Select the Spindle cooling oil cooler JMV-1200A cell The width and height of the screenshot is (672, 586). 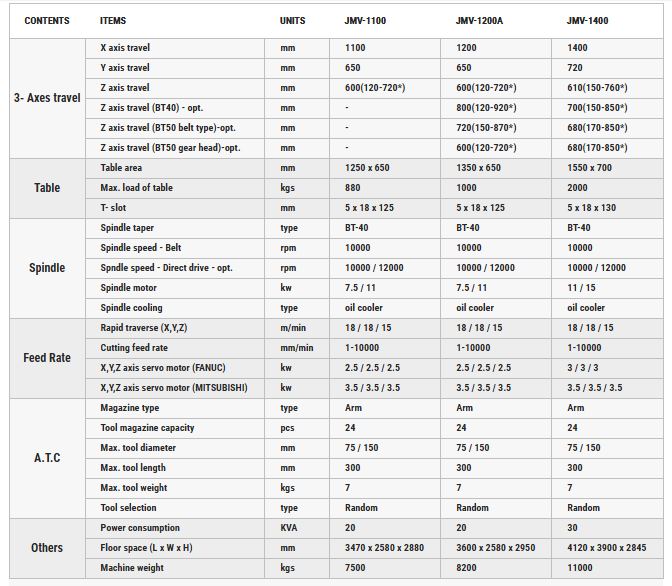click(x=496, y=308)
